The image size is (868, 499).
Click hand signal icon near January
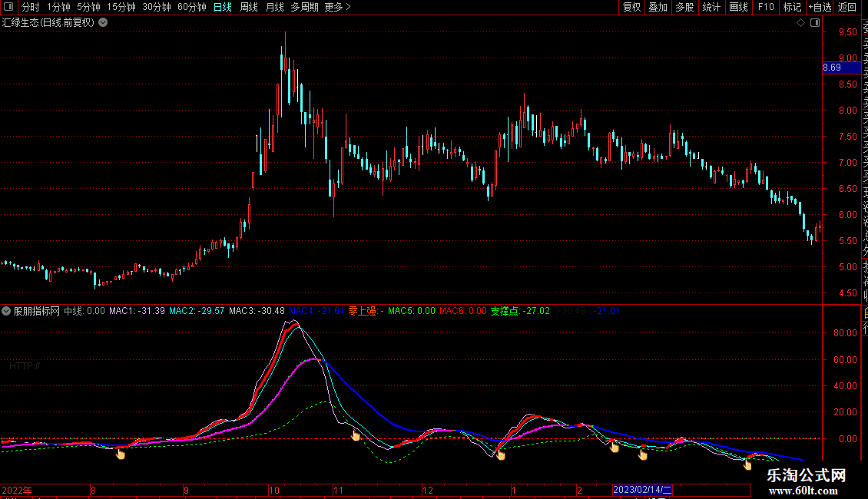pos(500,454)
